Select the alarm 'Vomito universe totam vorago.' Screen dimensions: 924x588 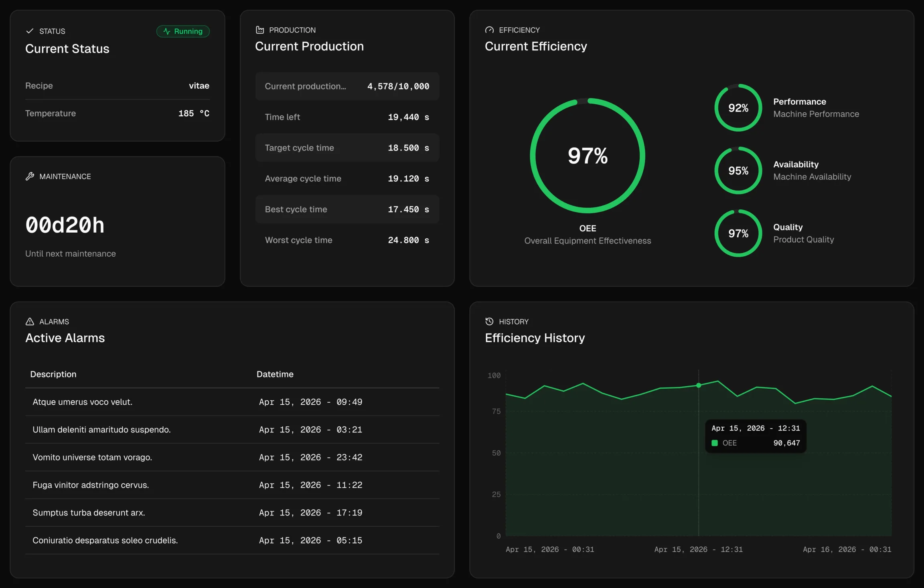(232, 457)
